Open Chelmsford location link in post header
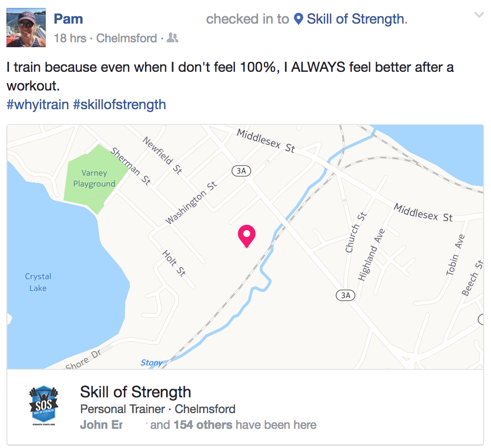 click(x=126, y=38)
